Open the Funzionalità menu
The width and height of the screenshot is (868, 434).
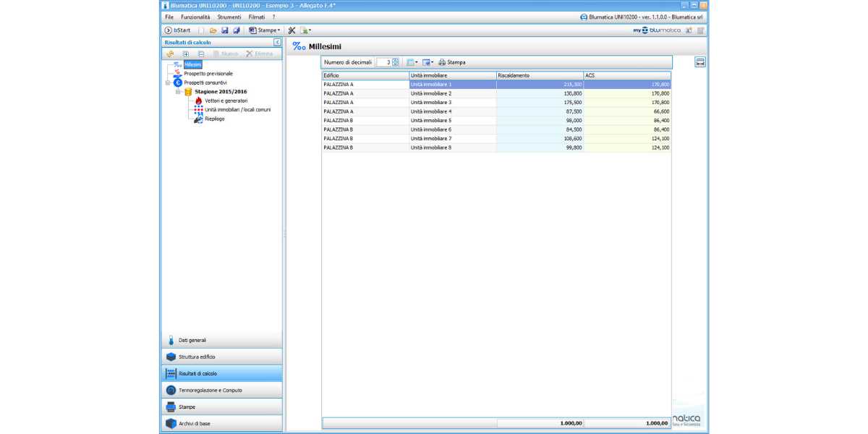(x=195, y=17)
